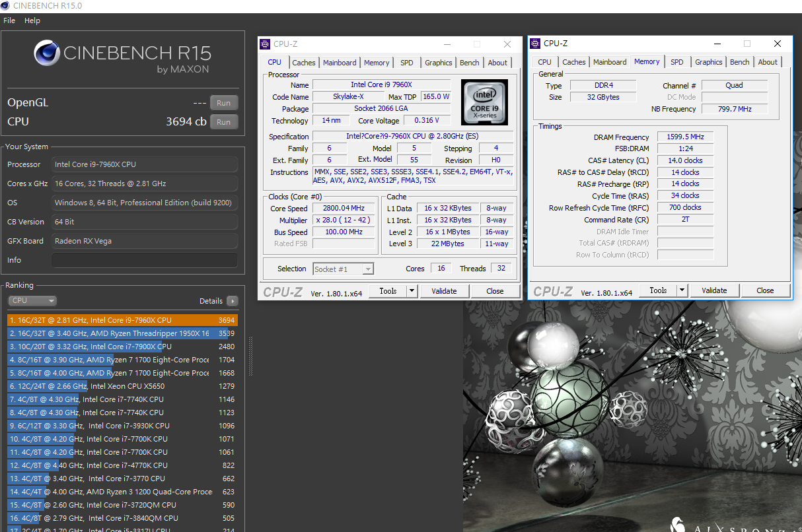
Task: Click the CAS# Latency value 14.0 clocks
Action: tap(685, 160)
